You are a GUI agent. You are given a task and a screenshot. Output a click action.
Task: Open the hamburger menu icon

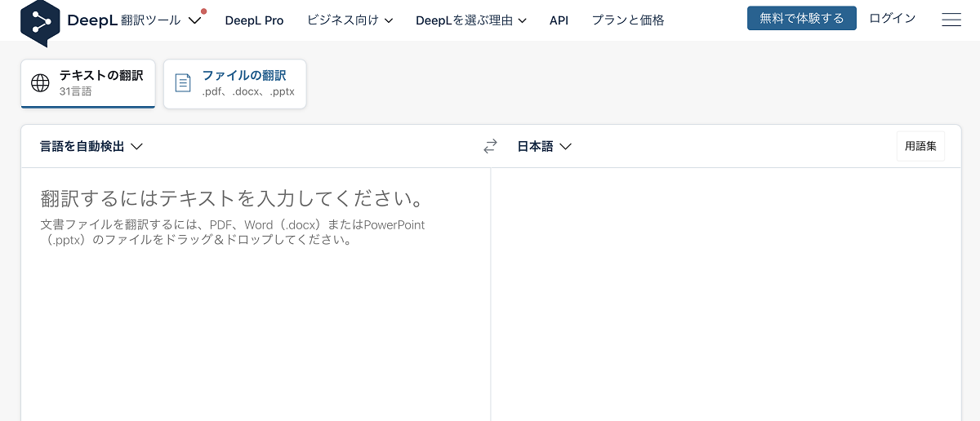[951, 20]
